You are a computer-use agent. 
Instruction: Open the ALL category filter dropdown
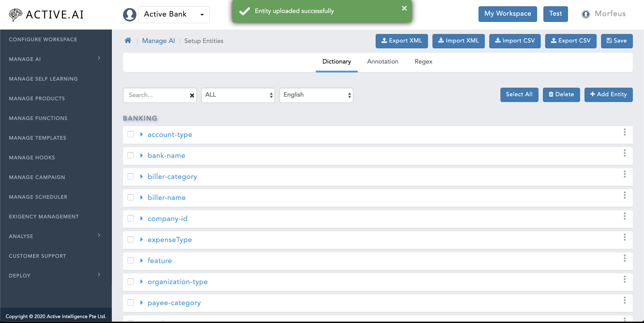pos(238,95)
